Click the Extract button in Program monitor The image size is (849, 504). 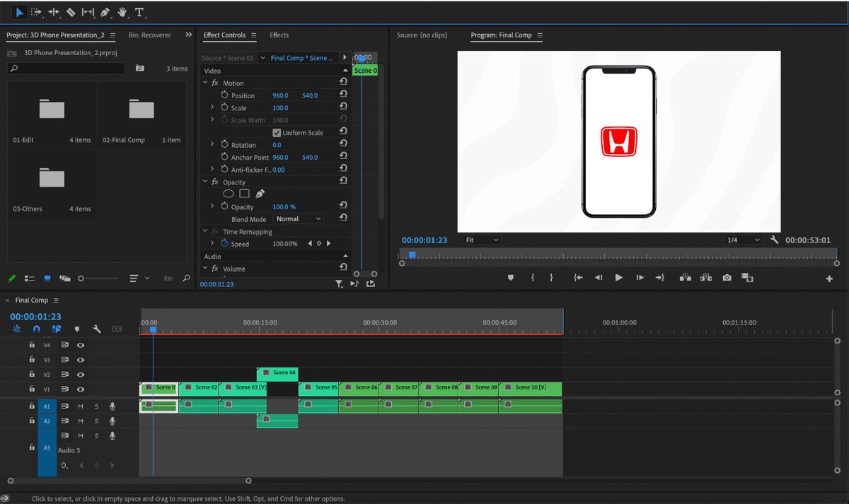[x=705, y=278]
